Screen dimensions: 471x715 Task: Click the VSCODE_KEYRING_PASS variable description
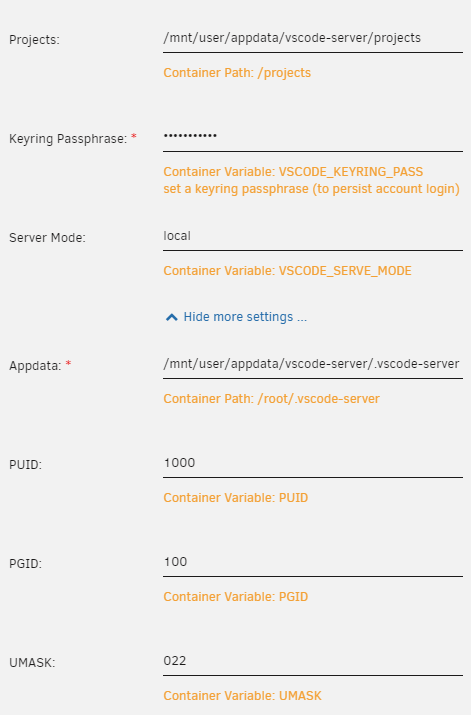pos(293,172)
